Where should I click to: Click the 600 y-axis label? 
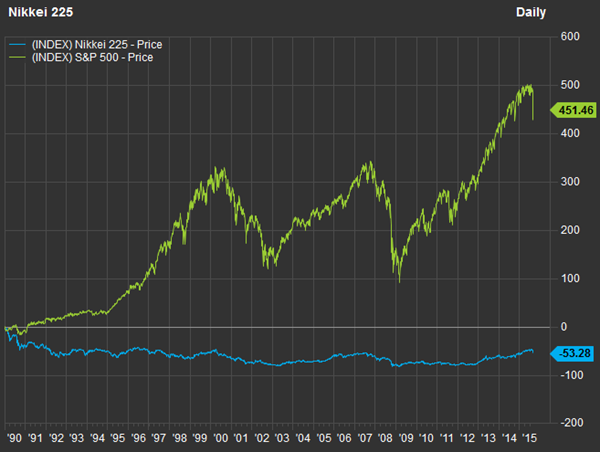point(570,37)
